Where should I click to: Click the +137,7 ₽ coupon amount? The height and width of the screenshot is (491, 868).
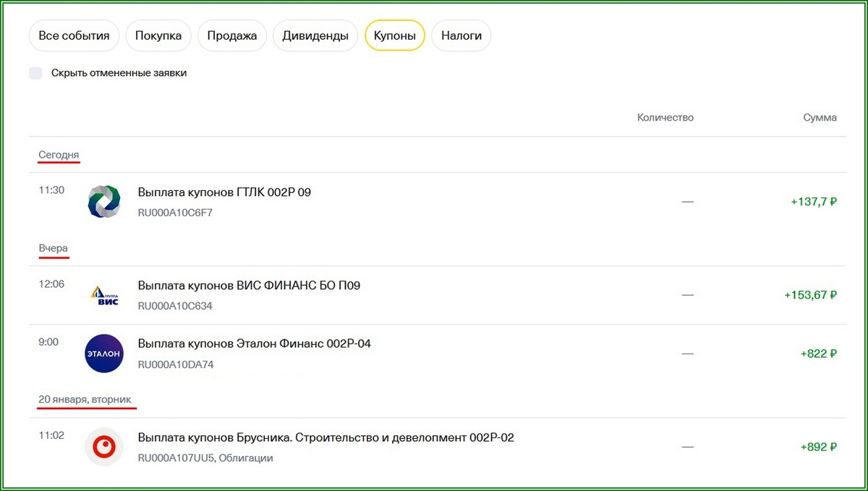814,202
